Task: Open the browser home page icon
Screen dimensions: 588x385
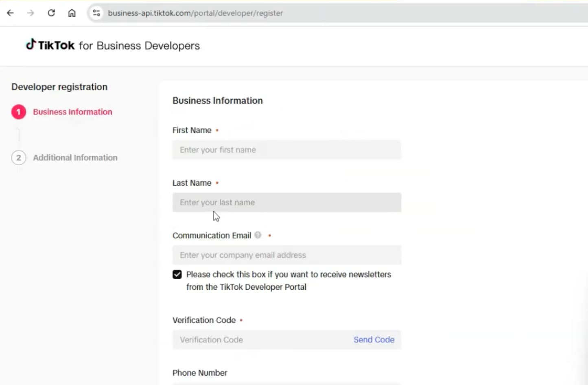Action: [x=72, y=13]
